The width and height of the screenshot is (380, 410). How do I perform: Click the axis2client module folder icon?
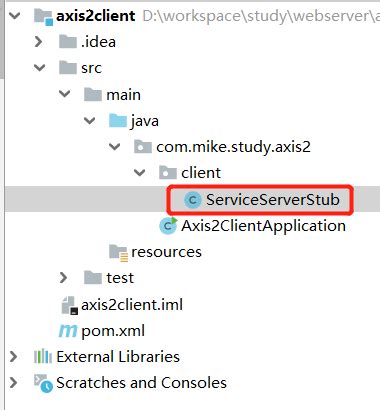click(43, 17)
